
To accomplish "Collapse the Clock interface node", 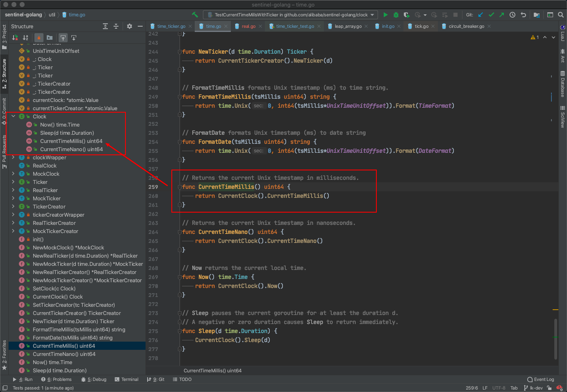I will (x=14, y=116).
